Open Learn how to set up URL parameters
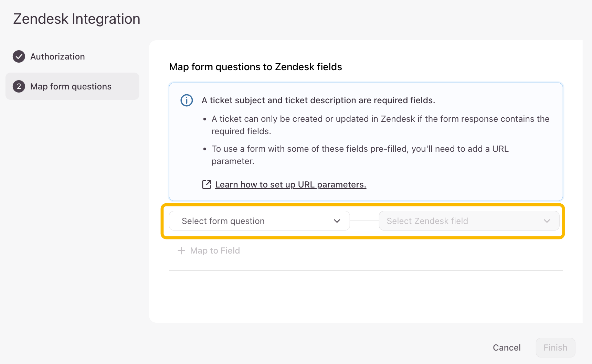This screenshot has width=592, height=364. (290, 185)
